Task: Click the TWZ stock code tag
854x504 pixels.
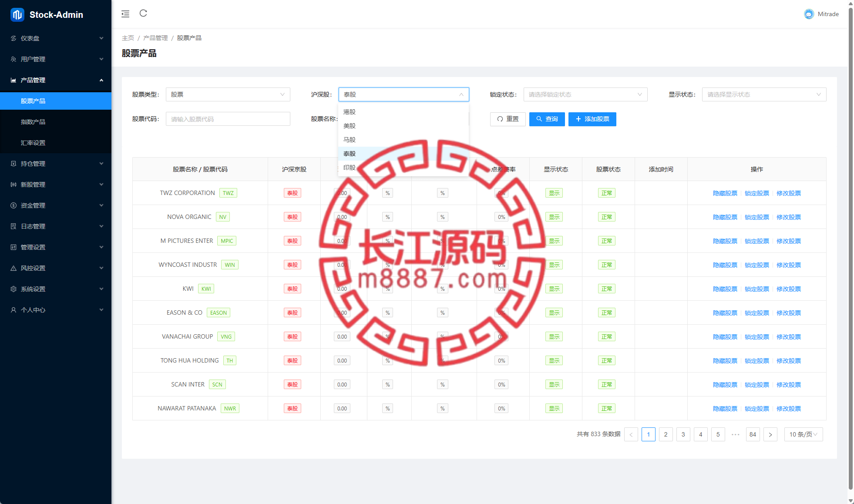Action: pos(229,193)
